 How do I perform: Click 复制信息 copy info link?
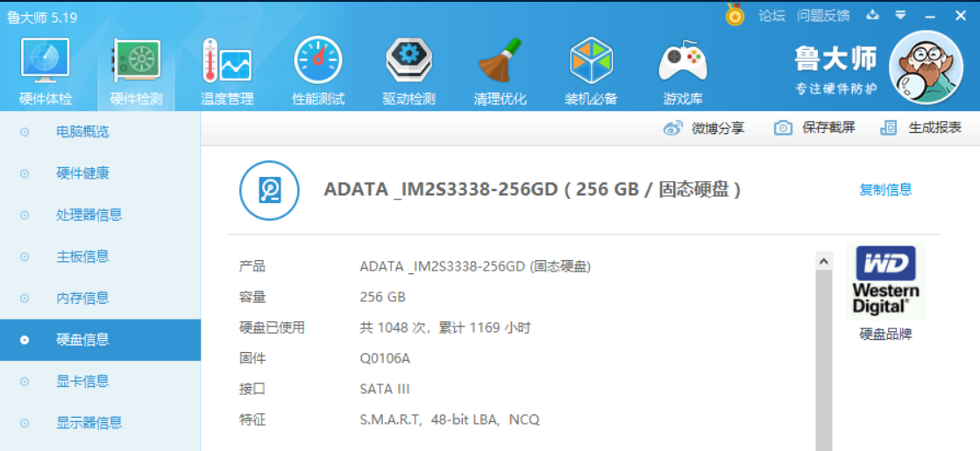(x=885, y=189)
